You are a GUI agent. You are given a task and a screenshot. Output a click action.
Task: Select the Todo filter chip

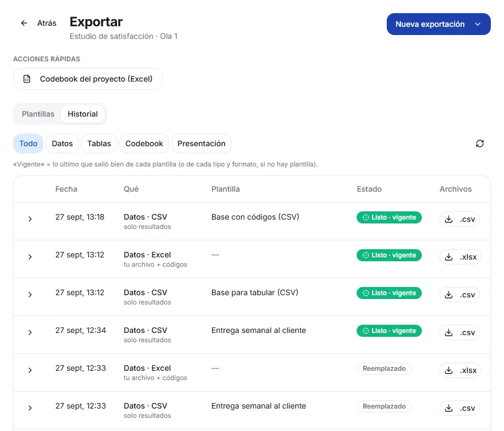click(28, 143)
